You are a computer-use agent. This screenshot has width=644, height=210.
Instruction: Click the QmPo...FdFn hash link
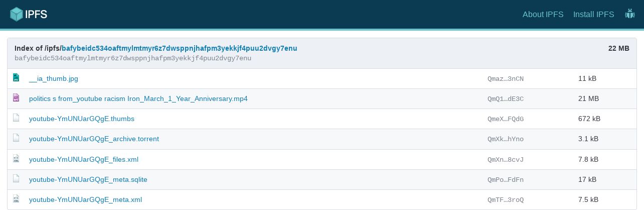pyautogui.click(x=506, y=180)
